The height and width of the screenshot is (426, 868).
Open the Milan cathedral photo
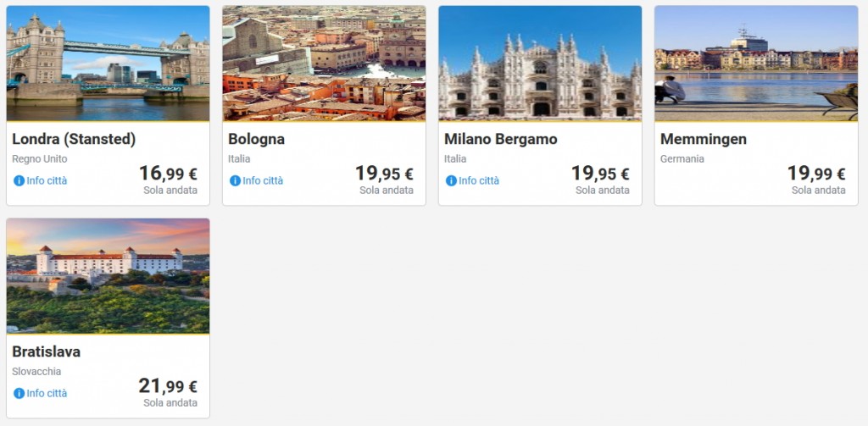(x=540, y=64)
